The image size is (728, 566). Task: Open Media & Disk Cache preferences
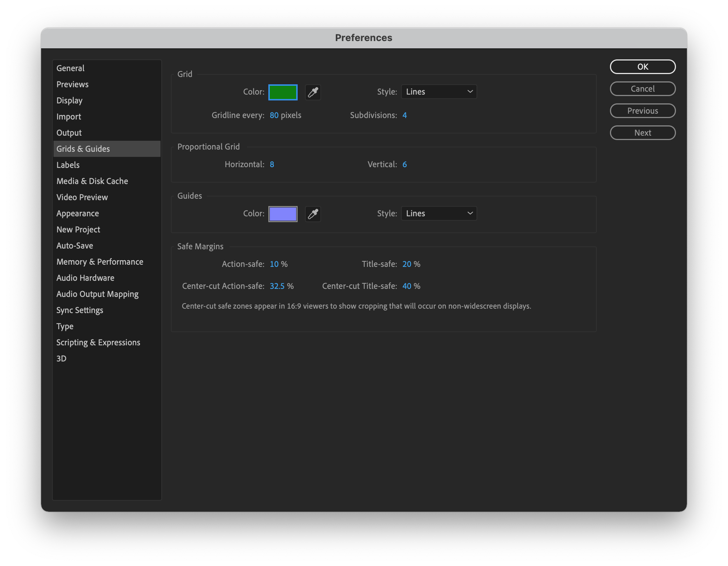pos(107,181)
